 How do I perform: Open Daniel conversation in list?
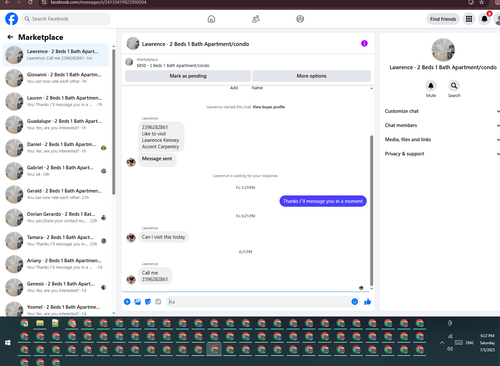pyautogui.click(x=56, y=148)
